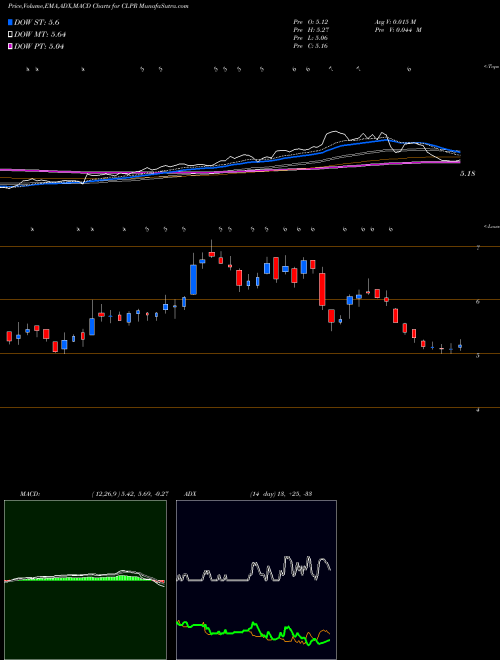Click the magenta DOW PT legend swatch
The height and width of the screenshot is (660, 500).
pyautogui.click(x=10, y=46)
